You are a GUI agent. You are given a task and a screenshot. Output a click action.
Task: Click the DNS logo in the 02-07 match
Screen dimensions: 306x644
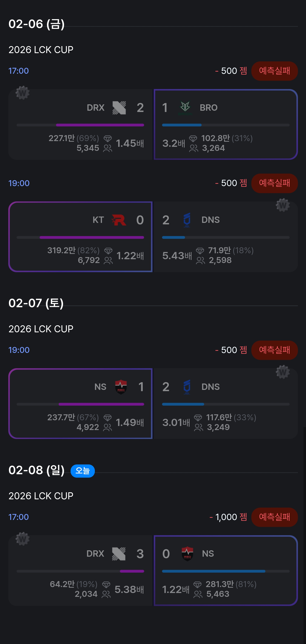(187, 387)
